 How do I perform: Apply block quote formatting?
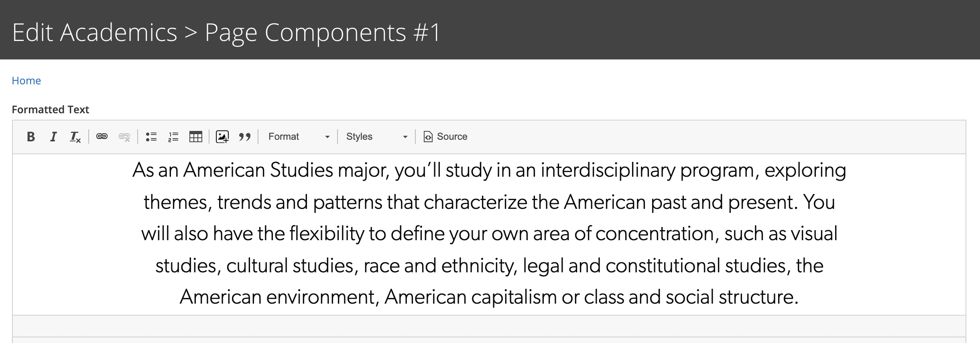pos(245,137)
